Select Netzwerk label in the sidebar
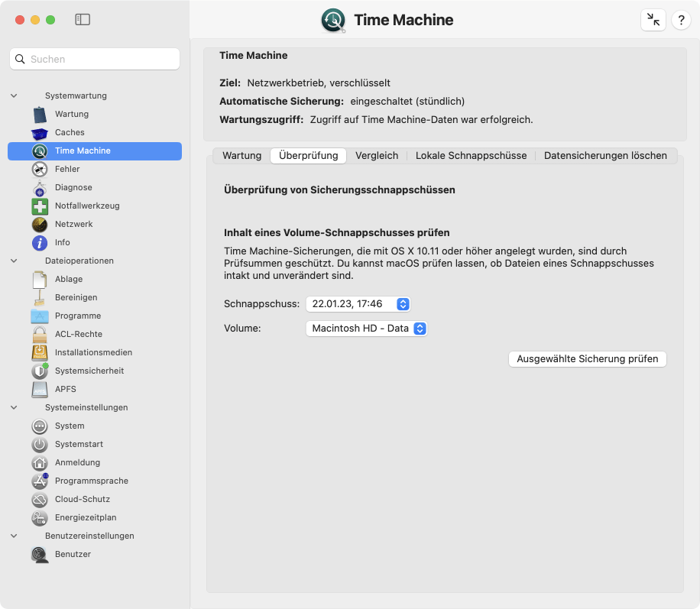Image resolution: width=700 pixels, height=609 pixels. 73,224
